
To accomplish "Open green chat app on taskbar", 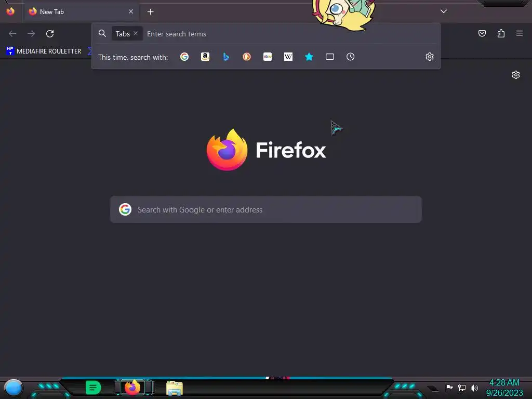I will click(x=94, y=388).
